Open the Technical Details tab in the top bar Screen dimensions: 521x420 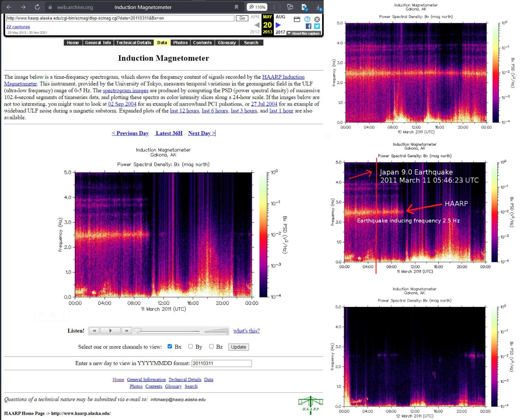click(x=134, y=43)
